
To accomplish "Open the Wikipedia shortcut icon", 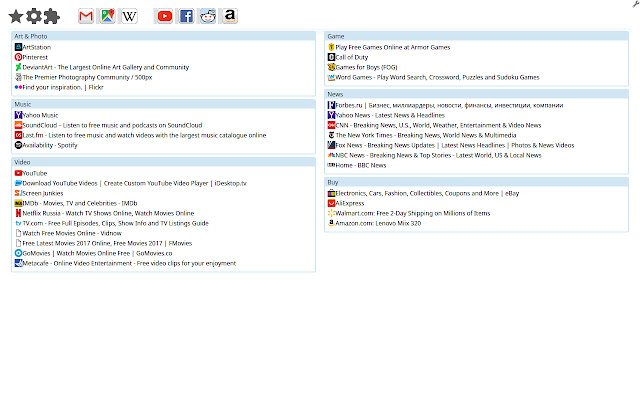I will [x=129, y=16].
